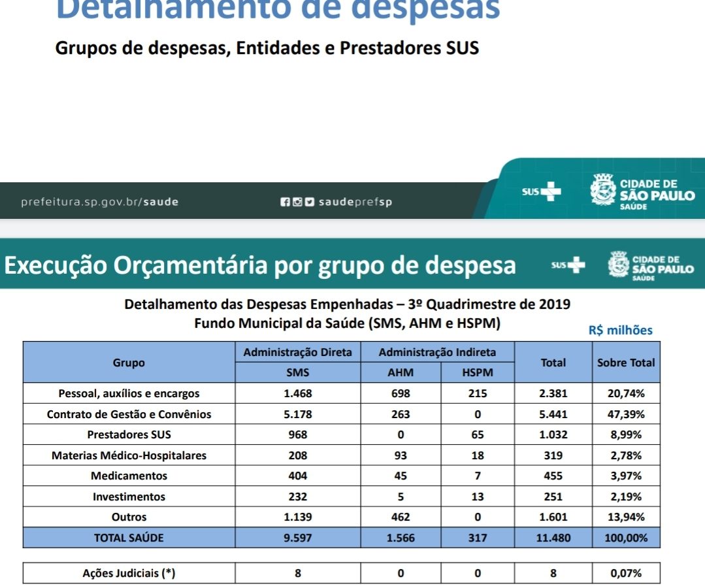705x588 pixels.
Task: Click the São Paulo city crest in footer
Action: point(603,190)
